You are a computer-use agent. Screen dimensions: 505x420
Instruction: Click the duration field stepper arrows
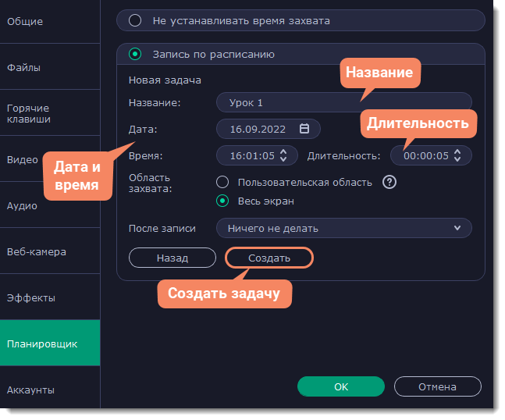tap(457, 155)
